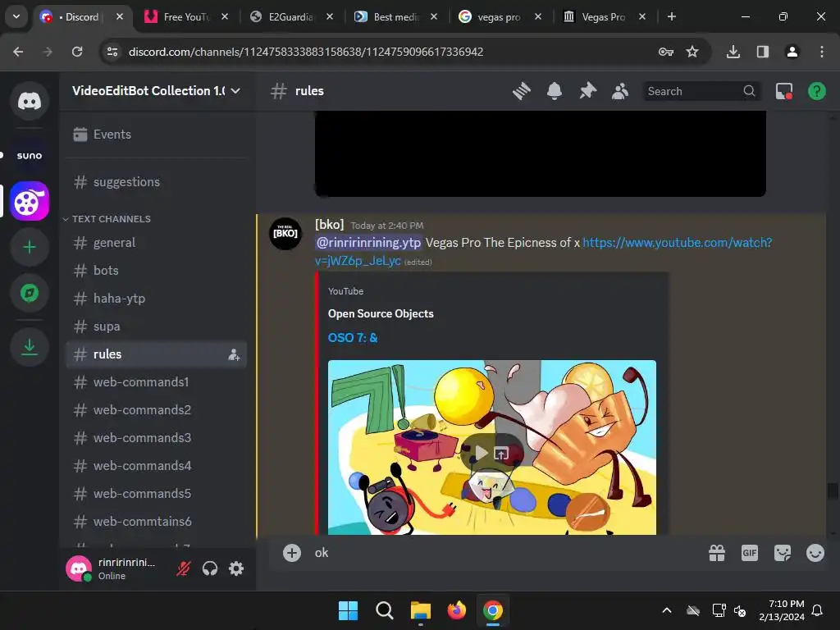Switch to the E2Guardian browser tab
The image size is (840, 630).
coord(291,16)
